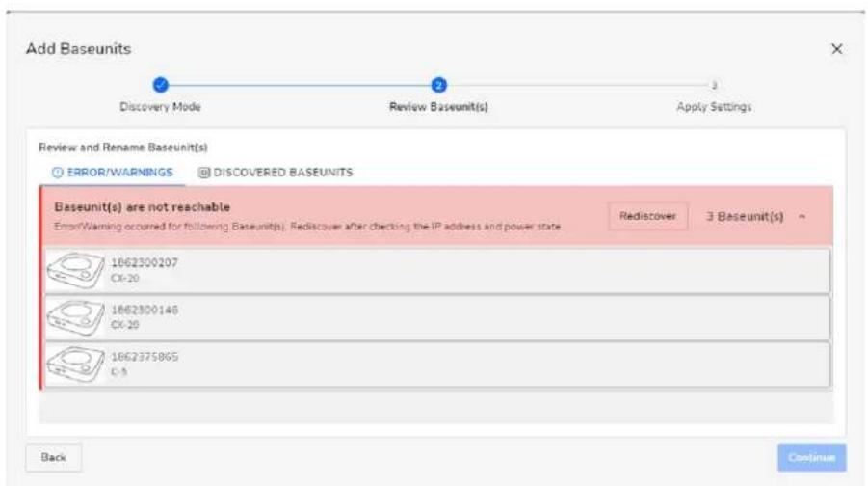Viewport: 868px width, 486px height.
Task: Click the Rediscover button
Action: [647, 216]
